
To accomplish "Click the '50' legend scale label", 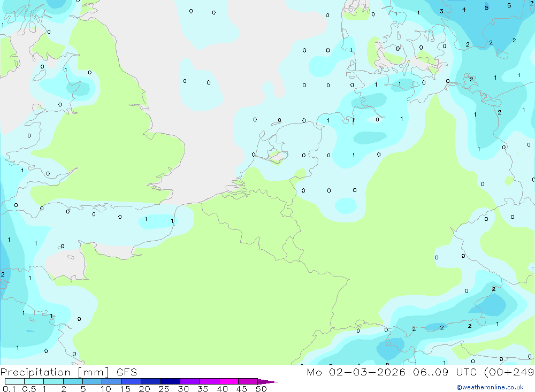I will click(261, 389).
